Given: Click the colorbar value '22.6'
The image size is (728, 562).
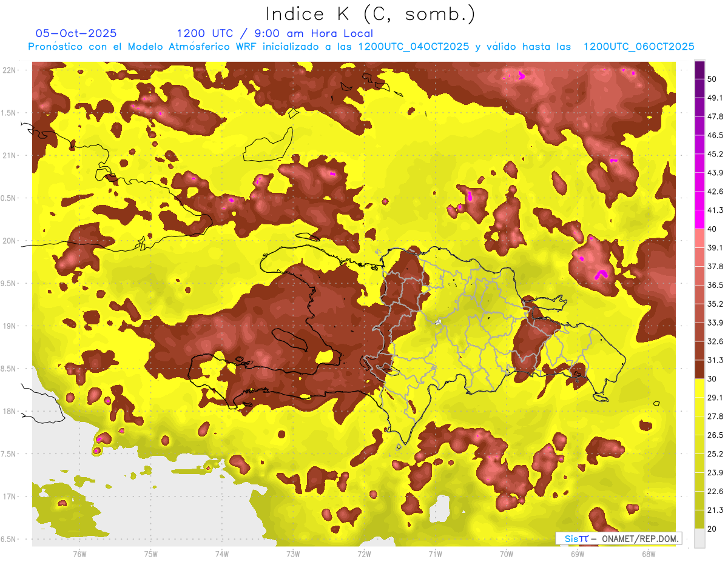Looking at the screenshot, I should 715,492.
